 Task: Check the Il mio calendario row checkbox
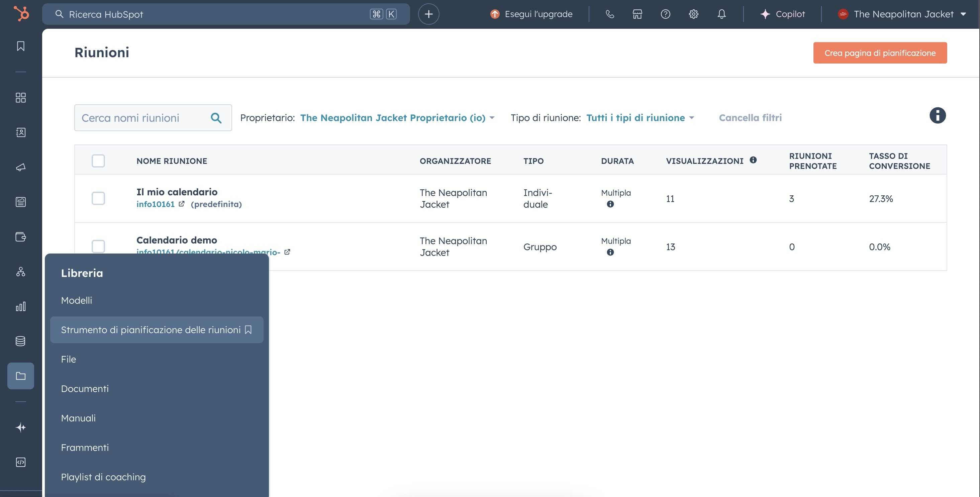98,198
